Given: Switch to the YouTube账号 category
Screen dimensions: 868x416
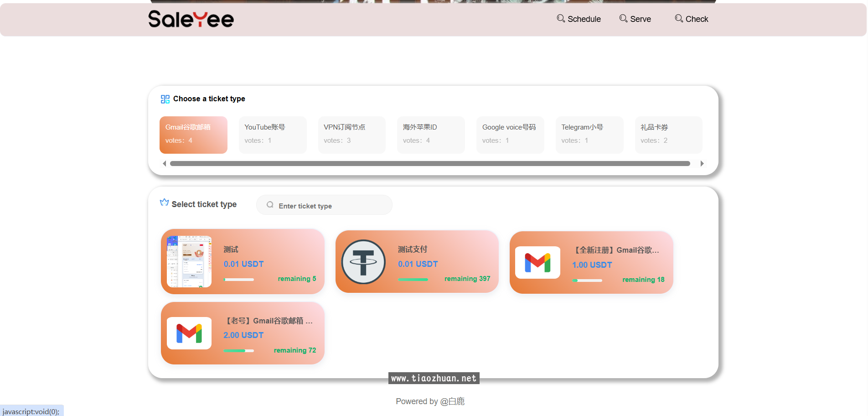Looking at the screenshot, I should (x=273, y=135).
